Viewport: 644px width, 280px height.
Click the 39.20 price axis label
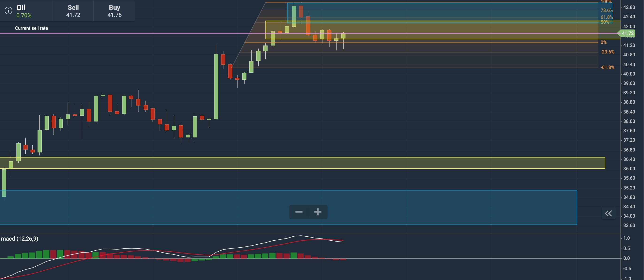[x=629, y=93]
